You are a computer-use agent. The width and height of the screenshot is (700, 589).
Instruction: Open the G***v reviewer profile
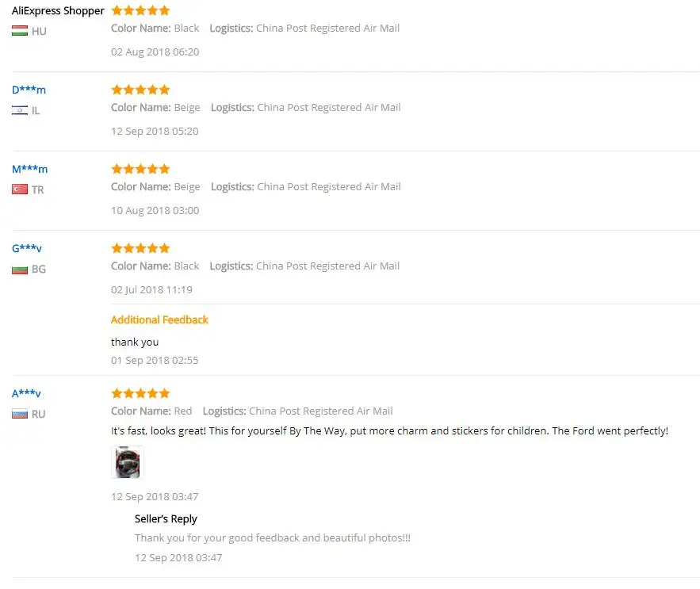click(27, 248)
